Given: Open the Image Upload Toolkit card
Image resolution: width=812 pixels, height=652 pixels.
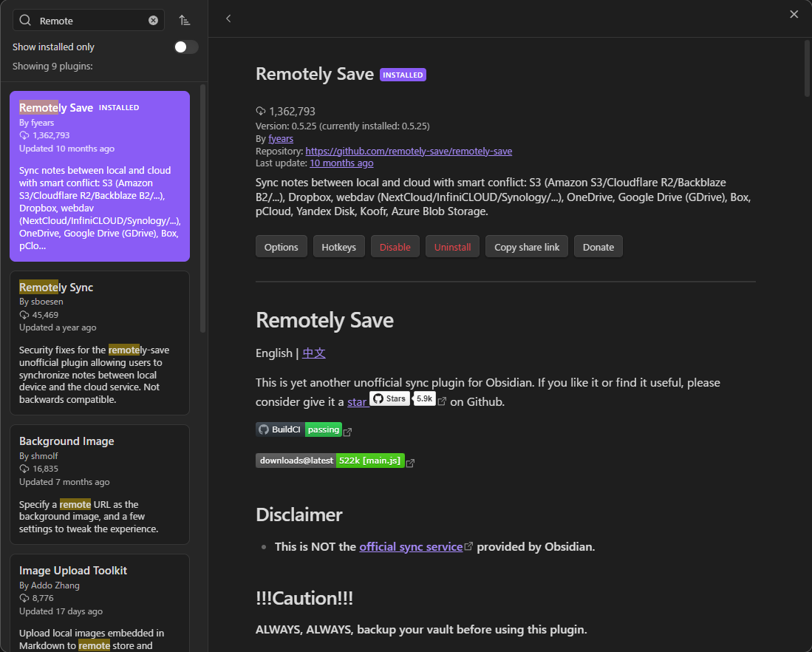Looking at the screenshot, I should tap(100, 603).
